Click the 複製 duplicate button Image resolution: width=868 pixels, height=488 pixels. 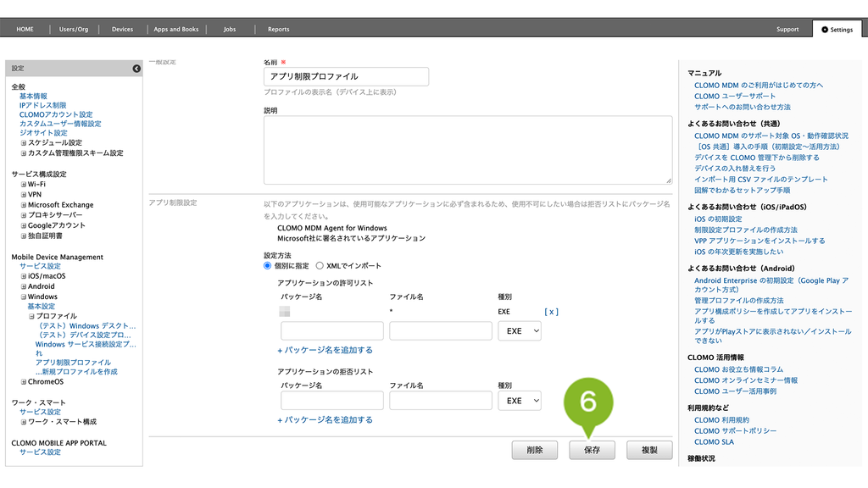(649, 450)
